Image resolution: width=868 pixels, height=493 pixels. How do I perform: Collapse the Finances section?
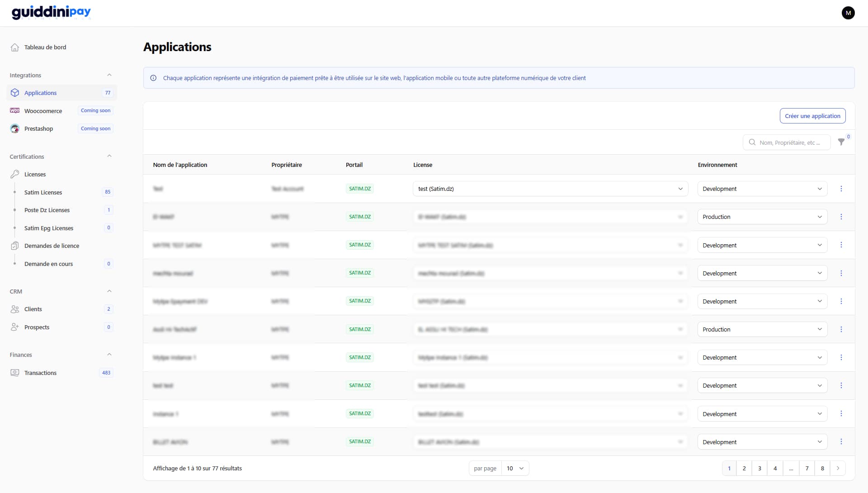click(x=109, y=354)
